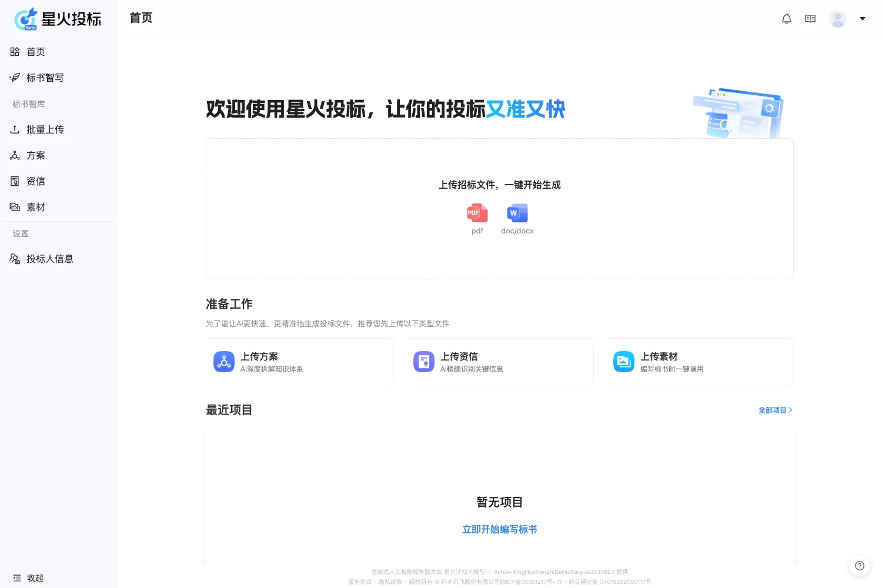882x588 pixels.
Task: Click 编写标书时一键调用 description
Action: click(672, 369)
